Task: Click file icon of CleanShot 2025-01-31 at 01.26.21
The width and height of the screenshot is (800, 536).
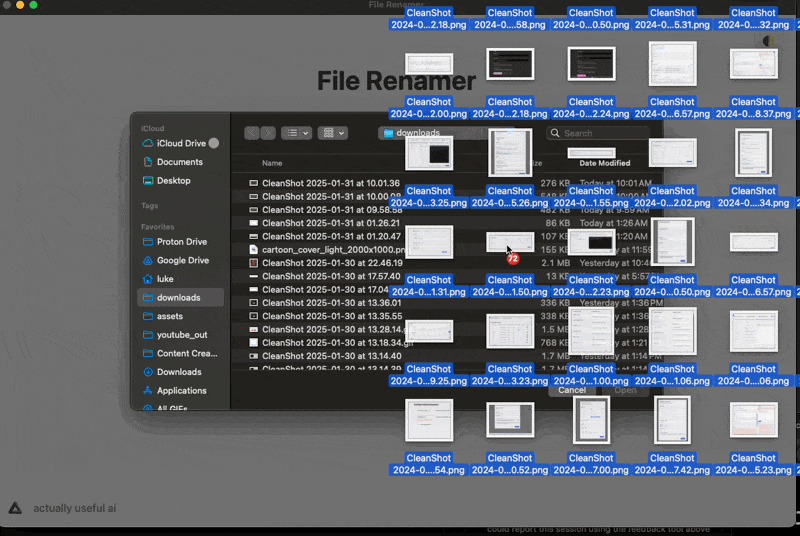Action: tap(254, 223)
